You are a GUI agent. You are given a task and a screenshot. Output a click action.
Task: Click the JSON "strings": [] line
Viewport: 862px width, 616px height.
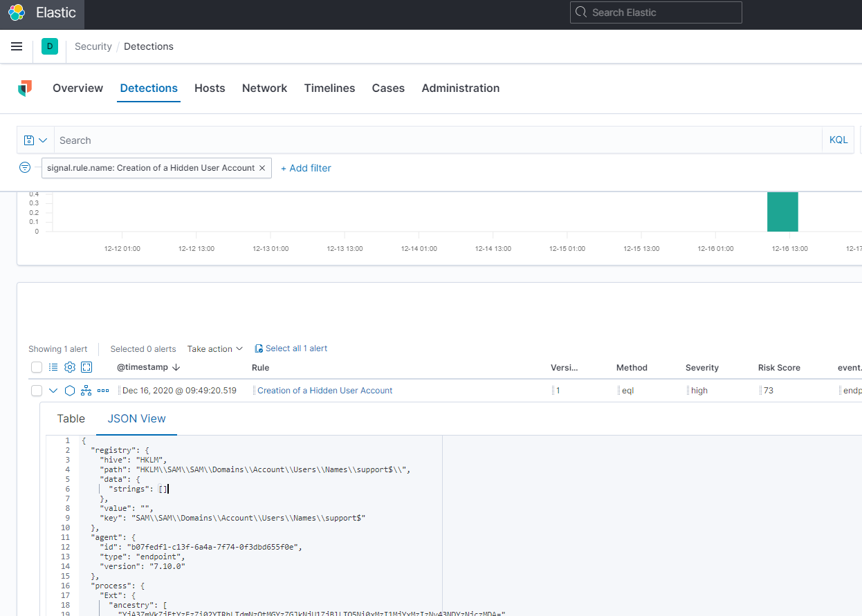138,489
